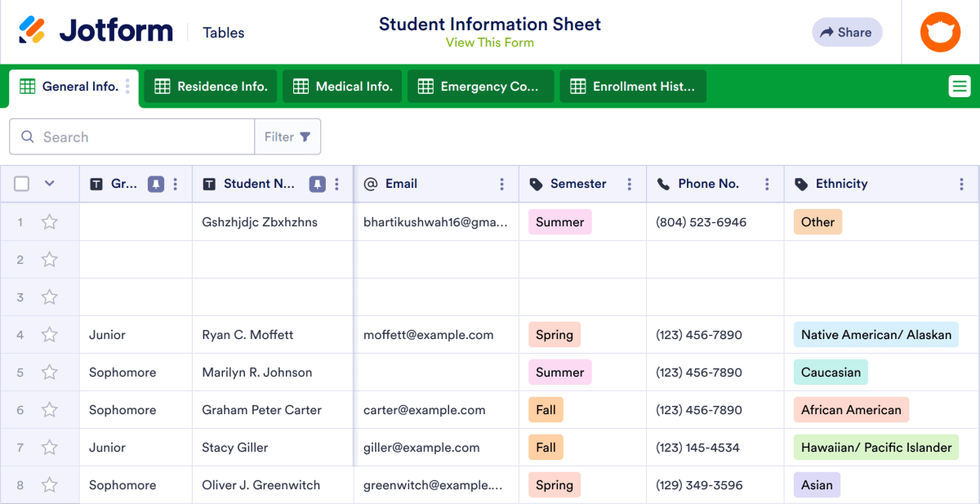The width and height of the screenshot is (980, 504).
Task: Click the Jotform logo icon
Action: (33, 31)
